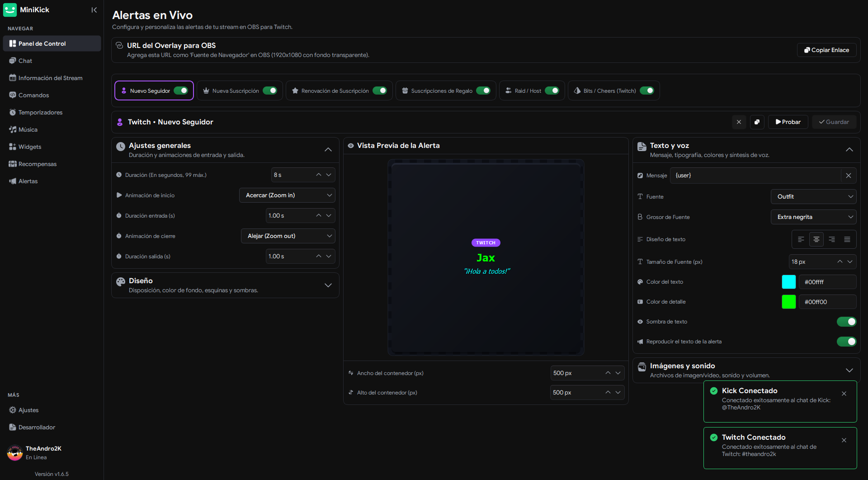This screenshot has width=868, height=480.
Task: Decrease Alto del contenedor value
Action: coord(618,393)
